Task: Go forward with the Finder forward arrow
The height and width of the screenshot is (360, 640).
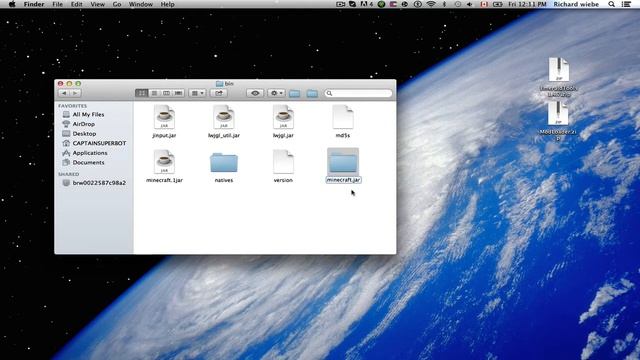Action: tap(75, 93)
